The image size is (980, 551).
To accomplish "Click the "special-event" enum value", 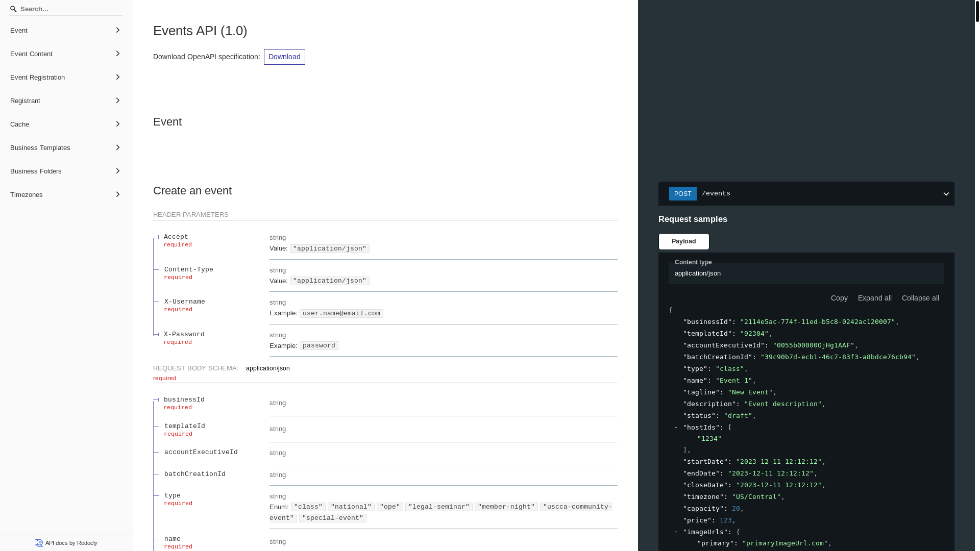I will (333, 518).
